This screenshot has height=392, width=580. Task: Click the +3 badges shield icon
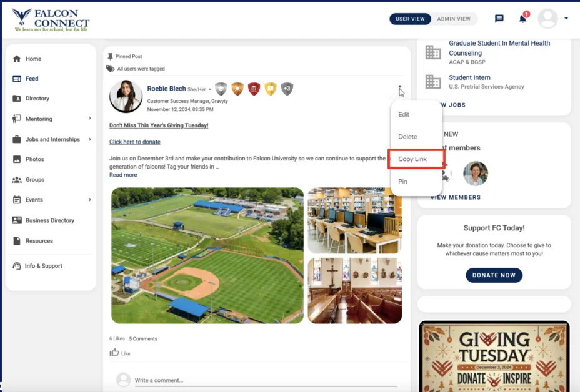[x=287, y=89]
